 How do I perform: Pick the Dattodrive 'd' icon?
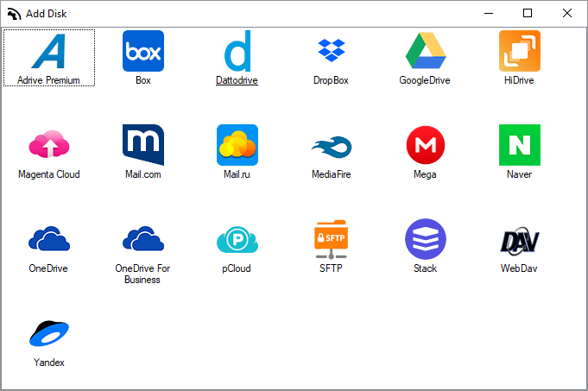[x=237, y=51]
